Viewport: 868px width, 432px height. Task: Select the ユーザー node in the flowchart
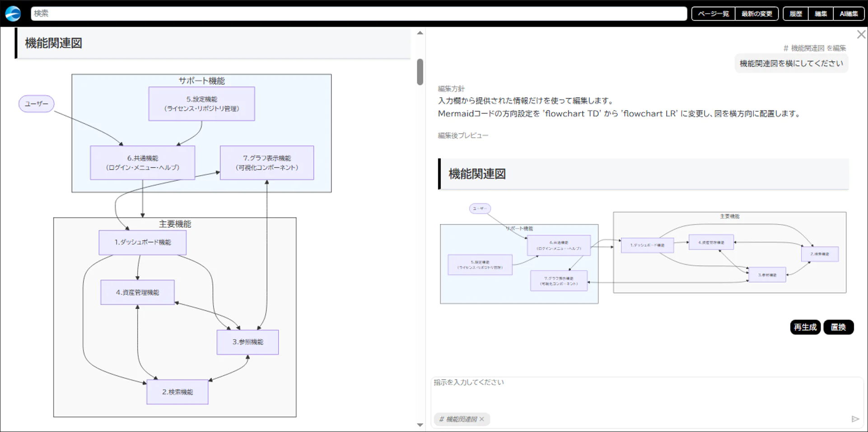tap(36, 103)
